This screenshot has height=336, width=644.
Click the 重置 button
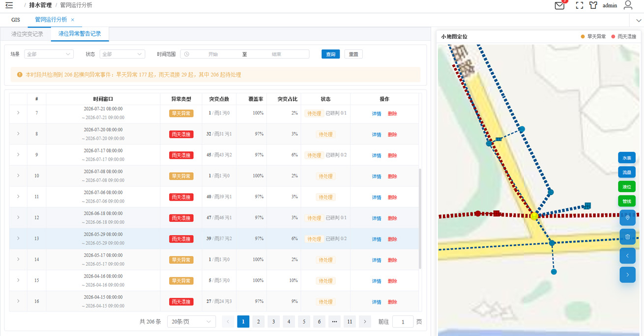coord(353,54)
